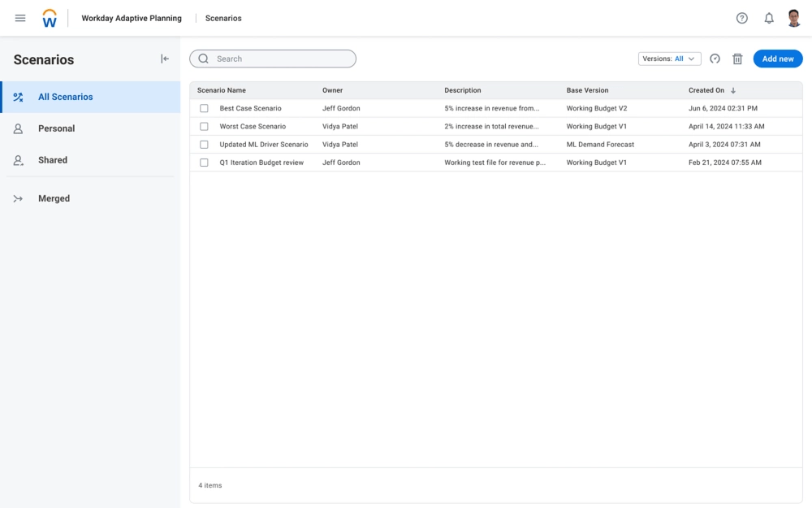Go to the Shared scenarios tab
The image size is (812, 508).
pyautogui.click(x=53, y=160)
